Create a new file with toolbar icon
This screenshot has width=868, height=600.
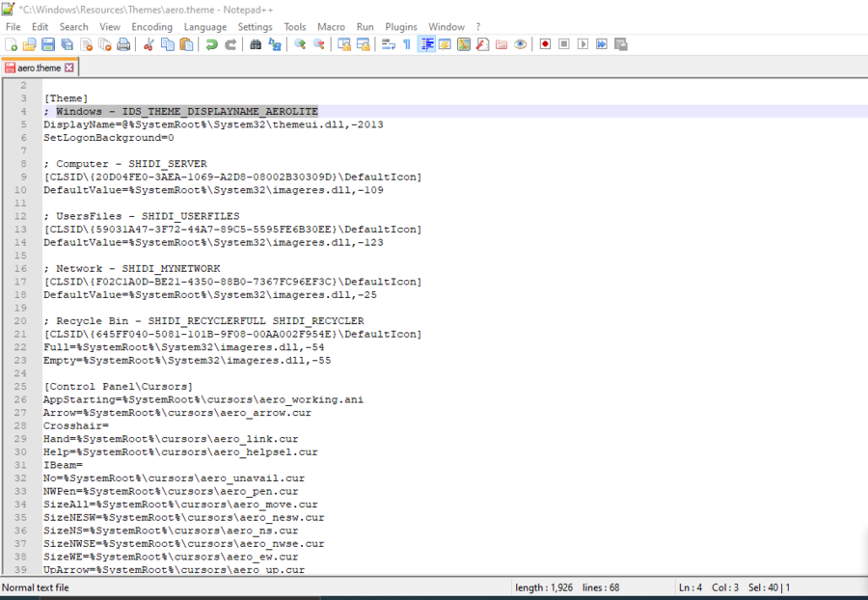click(11, 44)
